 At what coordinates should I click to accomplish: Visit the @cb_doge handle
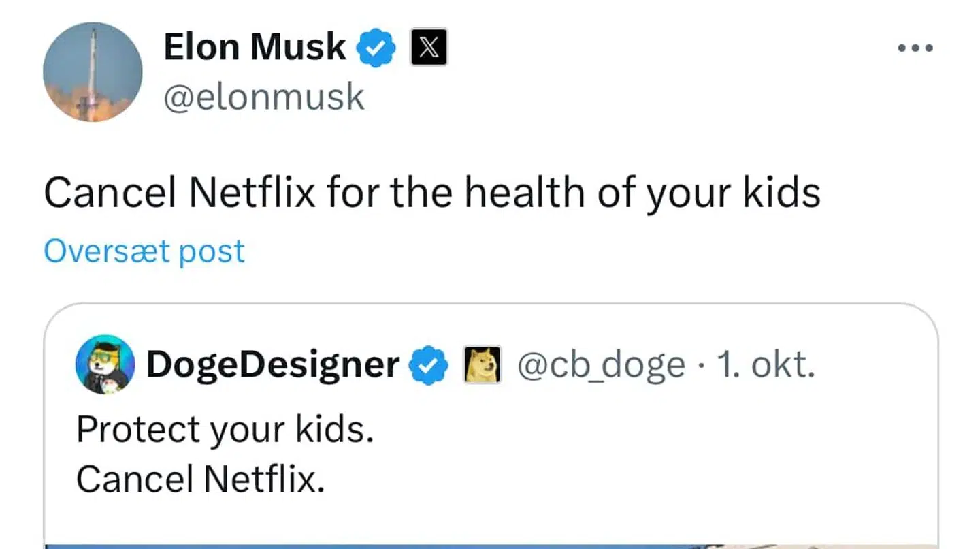601,365
